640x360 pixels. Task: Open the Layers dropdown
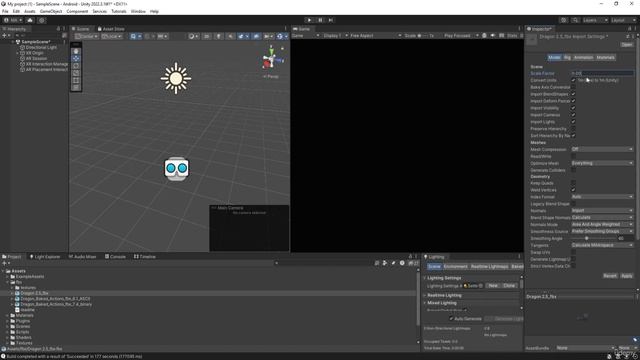(595, 20)
